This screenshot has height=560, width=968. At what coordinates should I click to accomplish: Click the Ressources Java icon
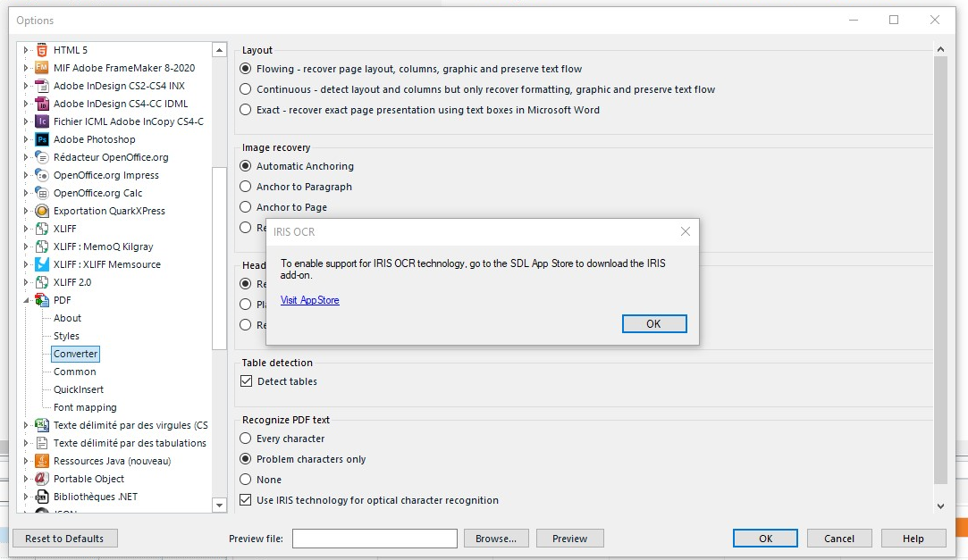point(42,461)
